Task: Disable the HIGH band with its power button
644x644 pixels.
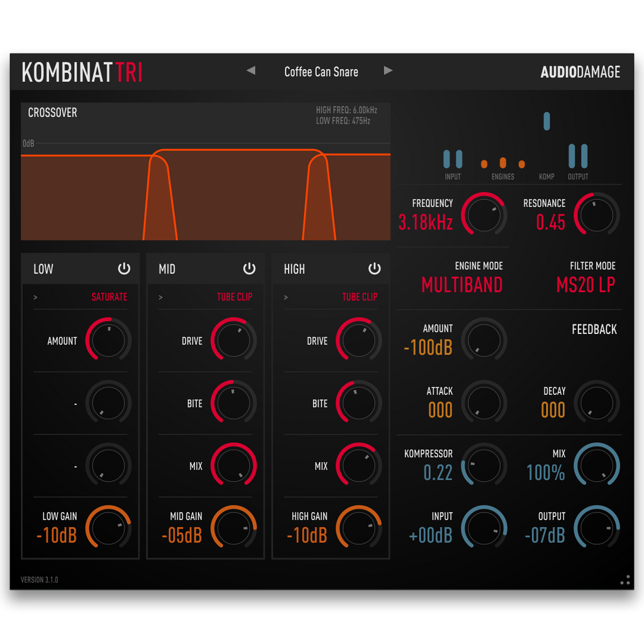Action: point(374,269)
